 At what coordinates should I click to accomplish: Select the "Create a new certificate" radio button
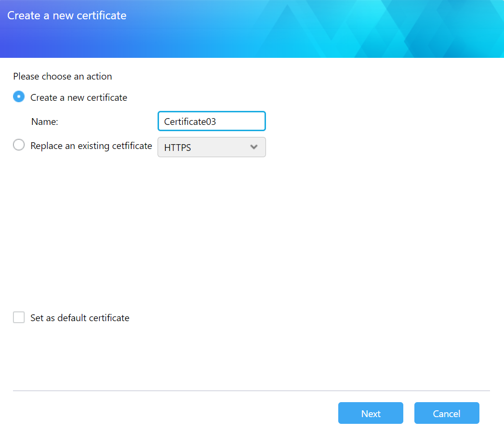[19, 97]
